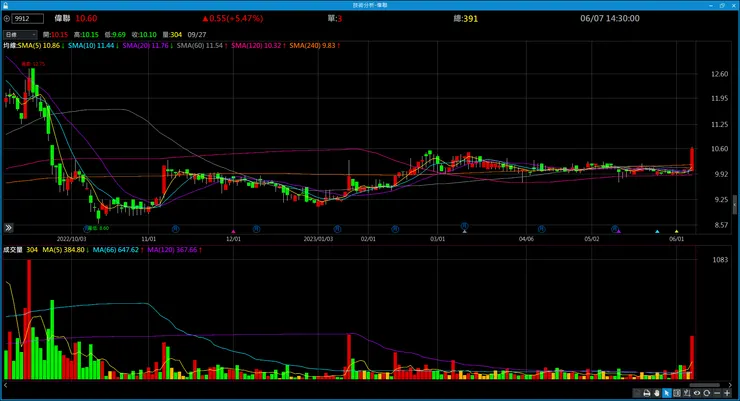The height and width of the screenshot is (401, 740).
Task: Select the hand pan tool
Action: [x=657, y=393]
